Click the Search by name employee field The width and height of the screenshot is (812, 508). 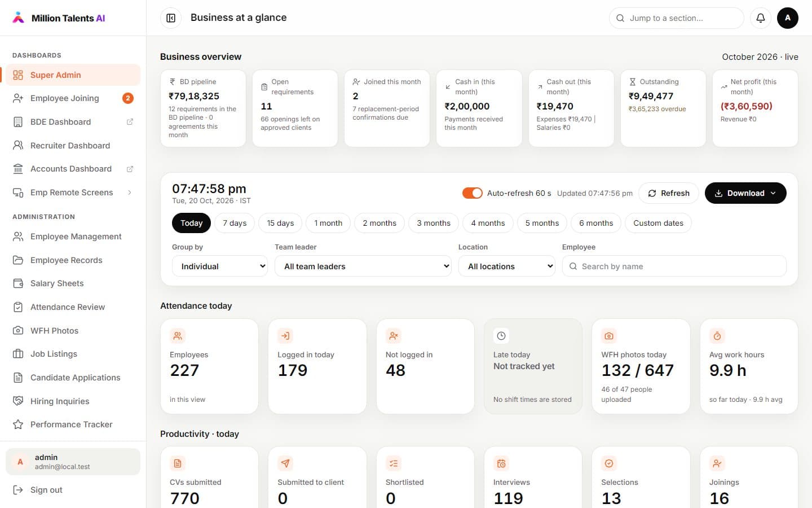(x=674, y=266)
